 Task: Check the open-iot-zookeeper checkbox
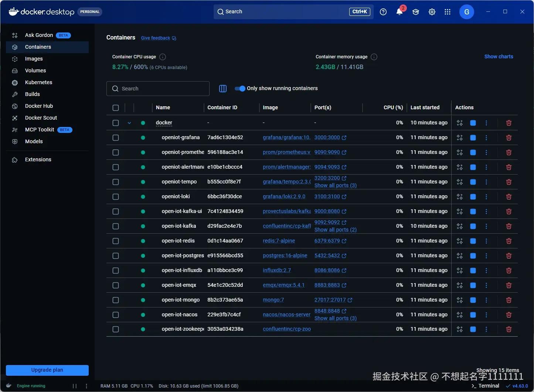tap(116, 329)
